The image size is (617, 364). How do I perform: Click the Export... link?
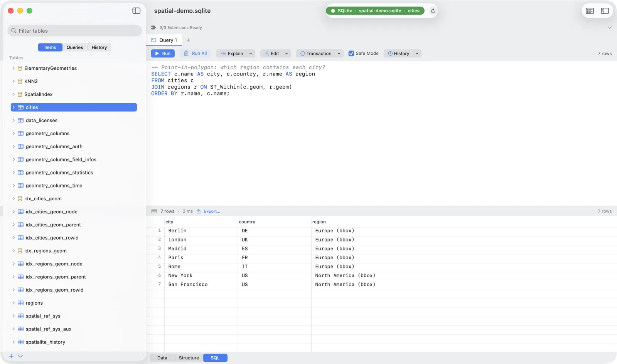coord(212,211)
